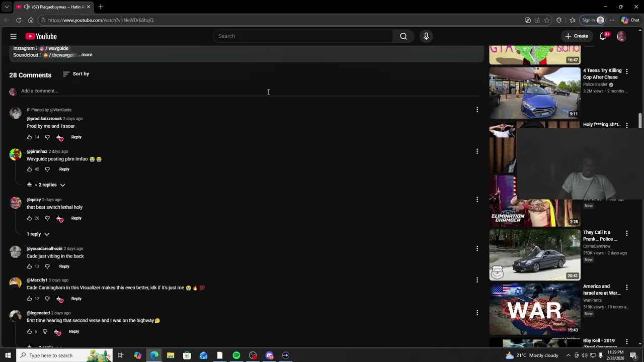Open the Windows Start menu
The height and width of the screenshot is (362, 644).
pos(8,355)
